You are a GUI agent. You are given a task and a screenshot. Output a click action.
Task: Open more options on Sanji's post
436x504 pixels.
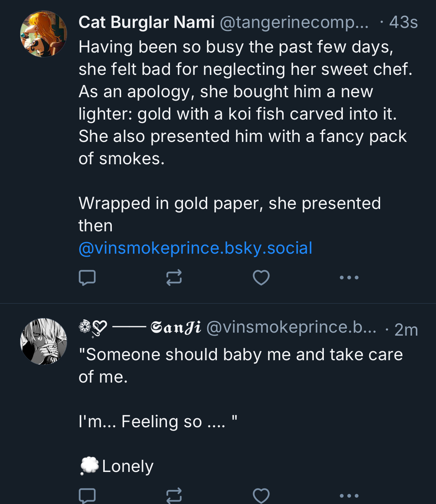coord(349,495)
